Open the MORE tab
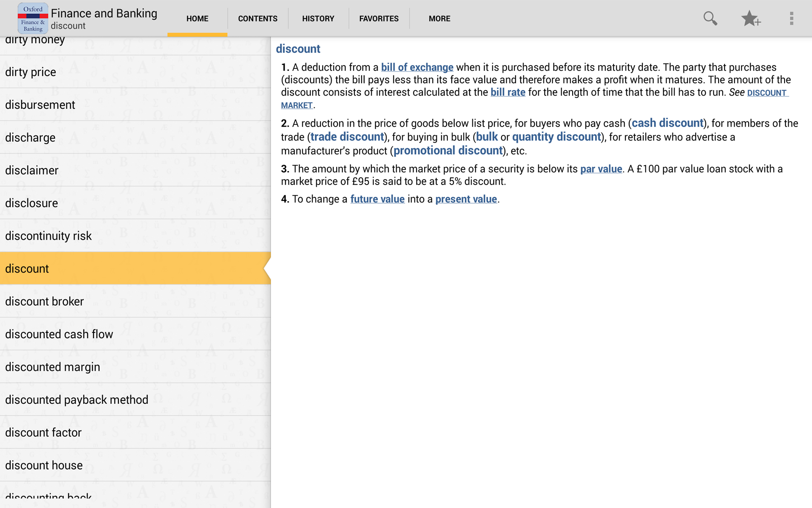812x508 pixels. click(439, 19)
